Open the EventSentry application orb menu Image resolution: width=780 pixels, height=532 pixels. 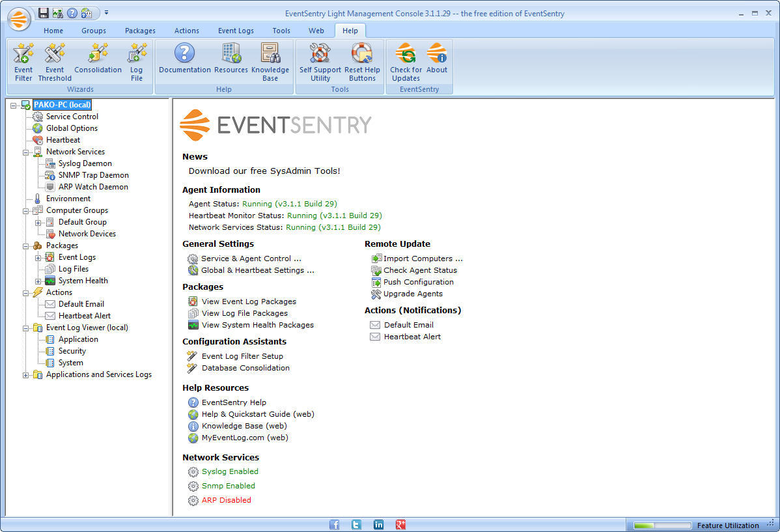point(19,20)
